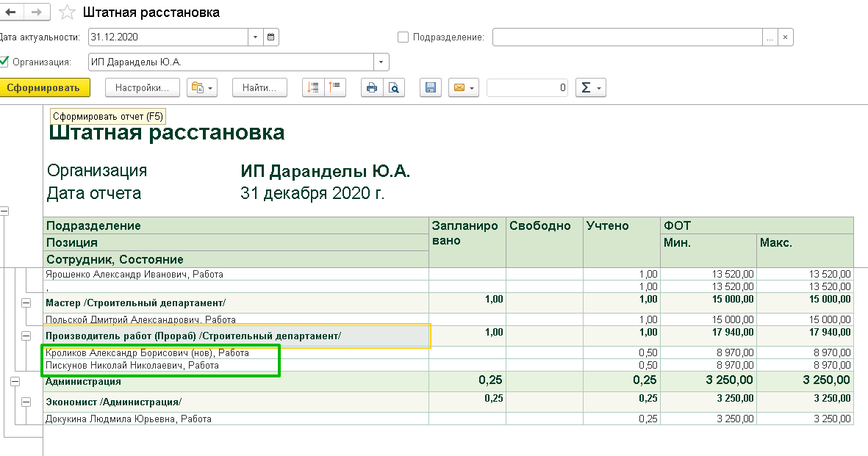Open the send by email dropdown
This screenshot has width=868, height=456.
pyautogui.click(x=463, y=87)
